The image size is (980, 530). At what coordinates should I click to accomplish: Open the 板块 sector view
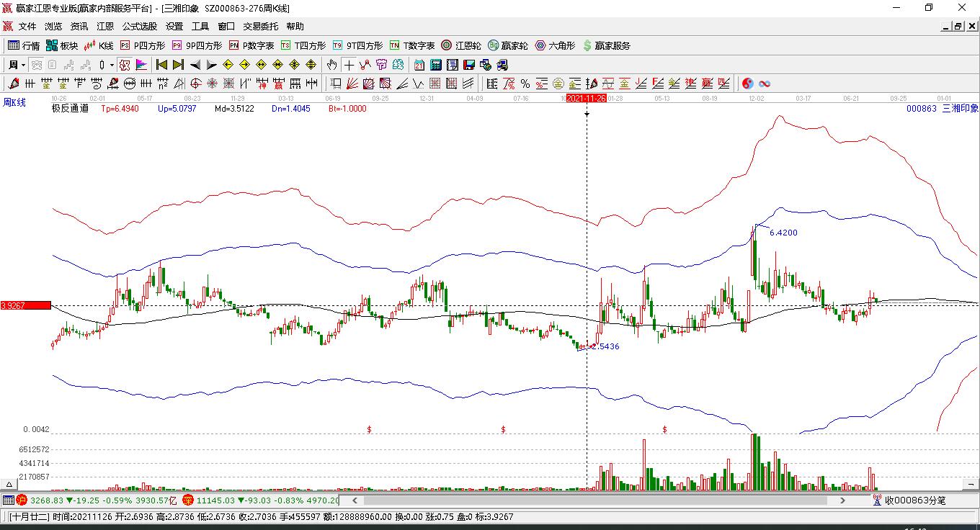coord(62,45)
